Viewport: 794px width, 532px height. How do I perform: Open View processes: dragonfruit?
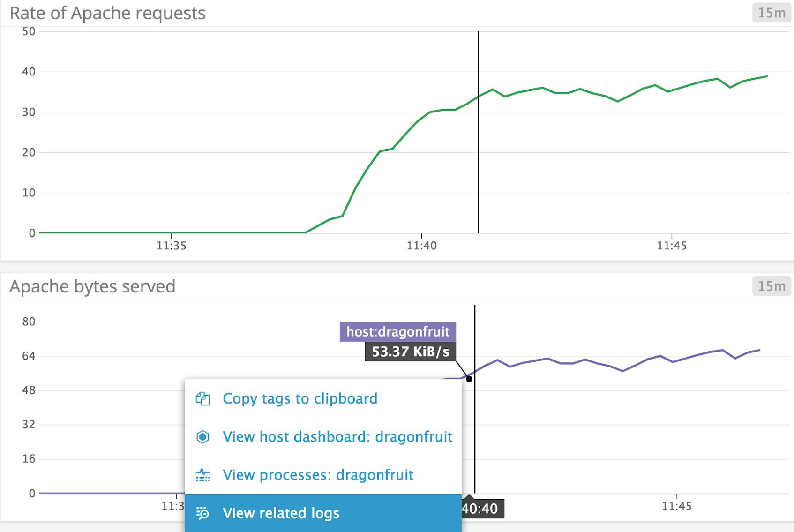[x=318, y=475]
